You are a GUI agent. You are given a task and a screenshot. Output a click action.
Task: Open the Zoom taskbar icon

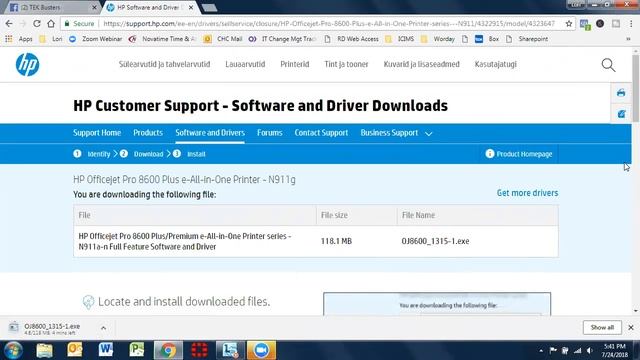(261, 350)
